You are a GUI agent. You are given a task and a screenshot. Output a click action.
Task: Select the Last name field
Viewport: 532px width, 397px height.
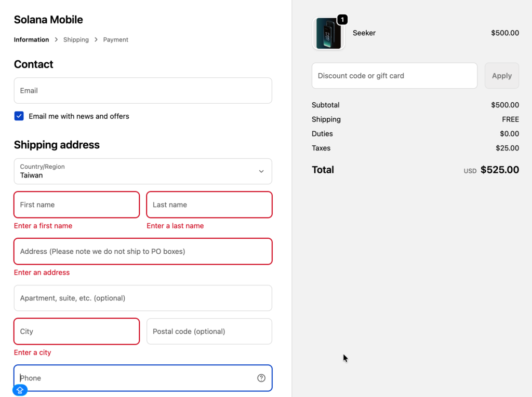pos(209,205)
